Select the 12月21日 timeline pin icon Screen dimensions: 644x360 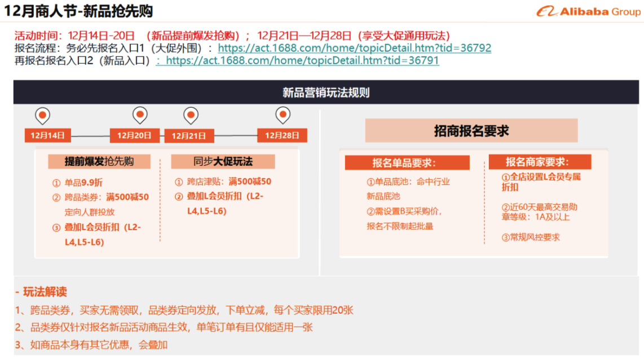(x=191, y=115)
